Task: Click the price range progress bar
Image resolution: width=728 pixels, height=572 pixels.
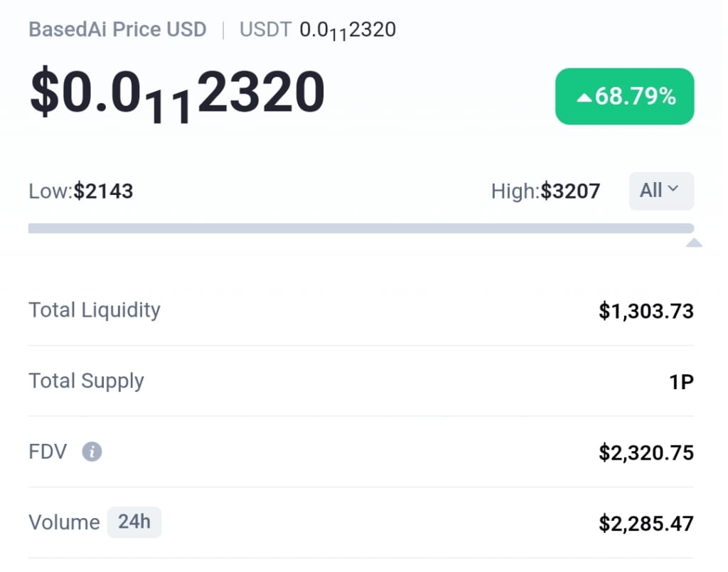Action: [360, 228]
